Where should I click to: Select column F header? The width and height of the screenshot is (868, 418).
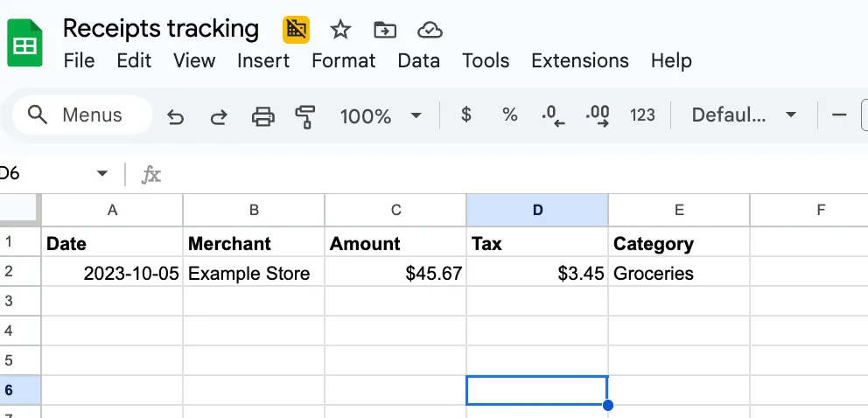pos(809,210)
